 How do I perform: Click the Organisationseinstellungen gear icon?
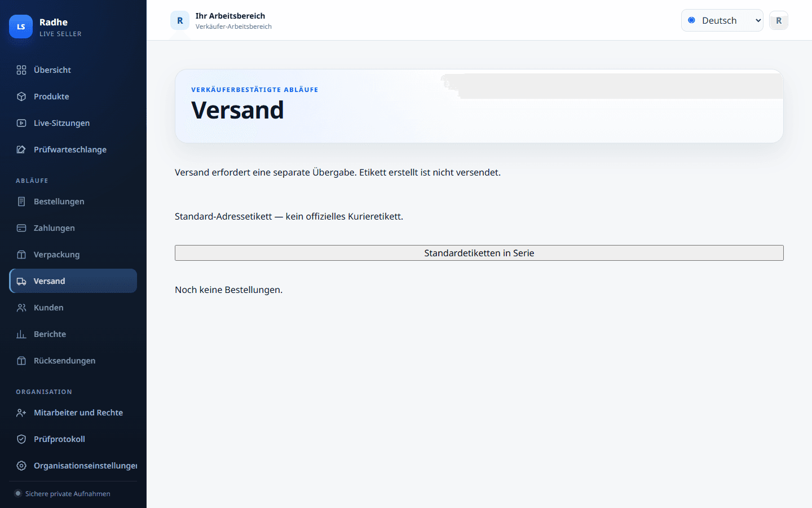click(x=21, y=466)
